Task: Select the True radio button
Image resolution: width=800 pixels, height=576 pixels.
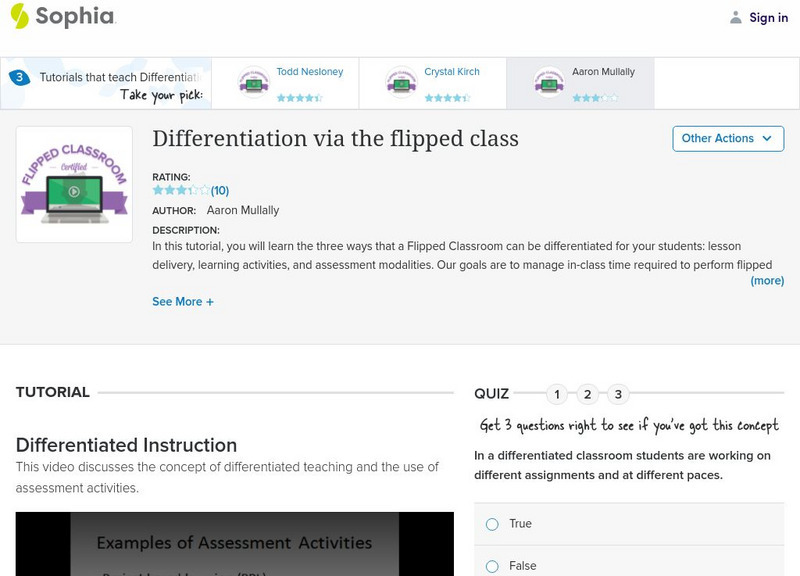Action: click(x=492, y=524)
